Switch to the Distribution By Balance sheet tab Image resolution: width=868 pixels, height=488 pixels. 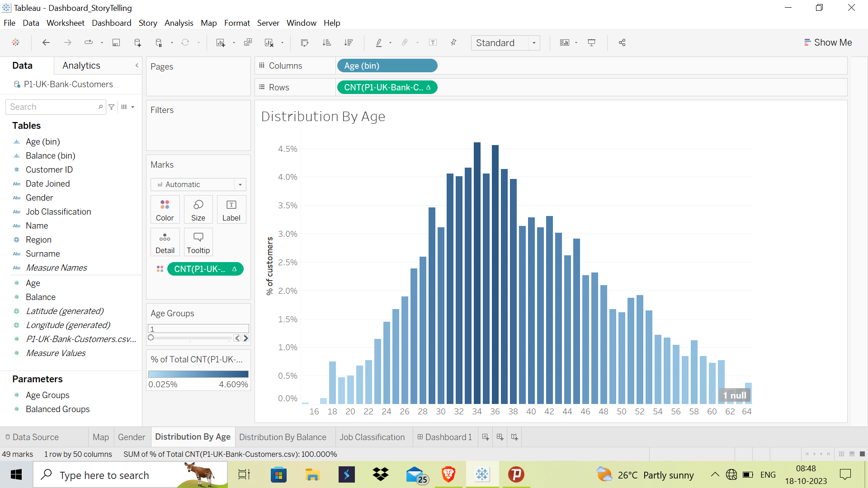pos(283,437)
